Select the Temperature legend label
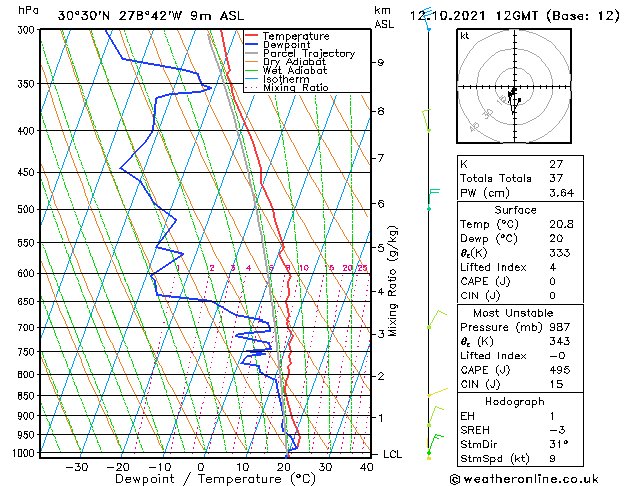The height and width of the screenshot is (486, 629). tap(296, 36)
